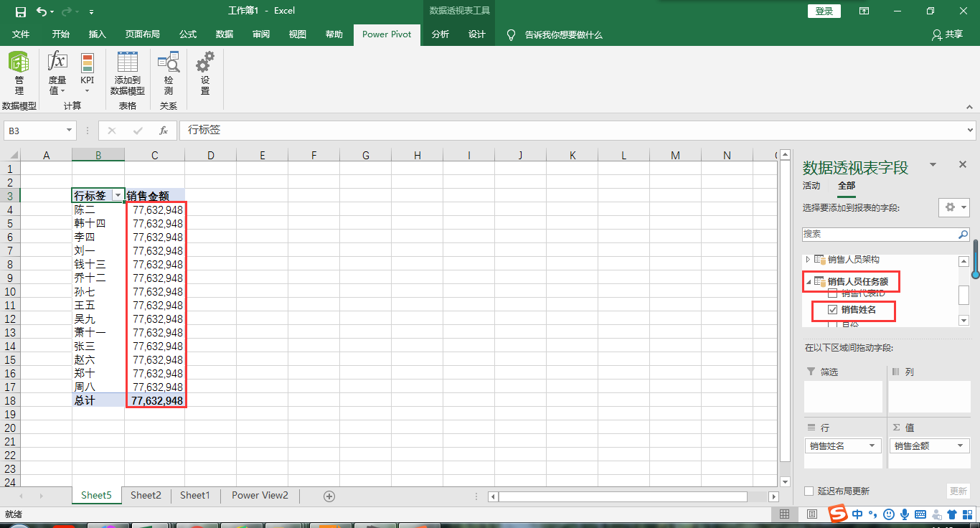Open the 行标签 filter dropdown in B3
Viewport: 980px width, 528px height.
click(118, 196)
